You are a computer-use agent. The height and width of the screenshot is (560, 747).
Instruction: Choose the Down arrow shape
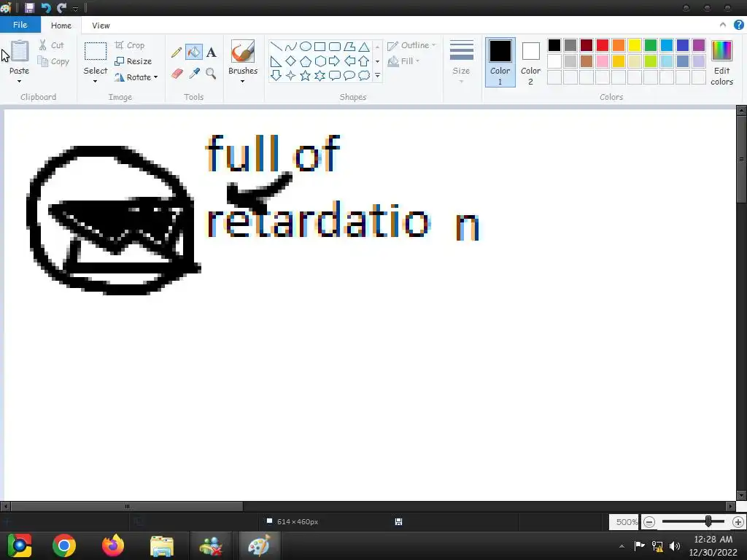[x=276, y=75]
